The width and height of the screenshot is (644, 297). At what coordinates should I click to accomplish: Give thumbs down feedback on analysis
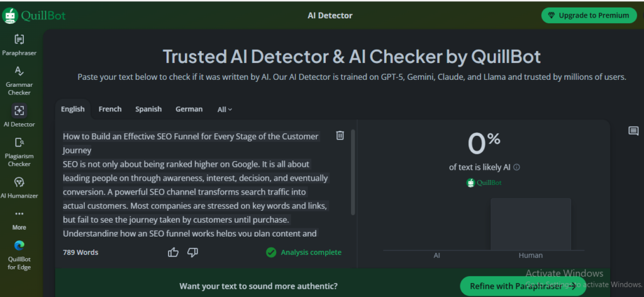point(193,252)
